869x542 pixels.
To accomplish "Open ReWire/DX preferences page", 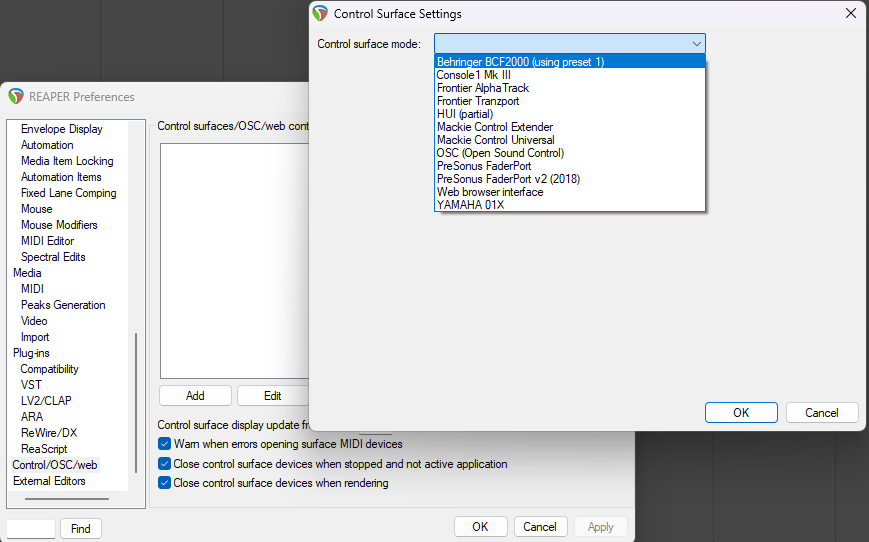I will 49,433.
